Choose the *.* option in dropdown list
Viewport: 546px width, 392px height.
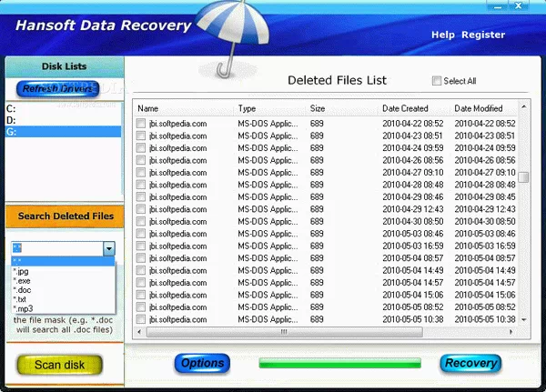[x=63, y=261]
